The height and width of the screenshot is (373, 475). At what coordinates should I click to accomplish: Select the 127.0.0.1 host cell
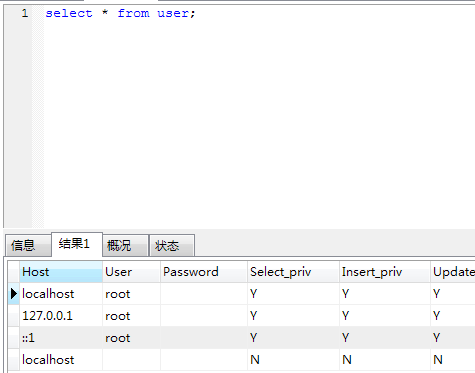click(61, 316)
